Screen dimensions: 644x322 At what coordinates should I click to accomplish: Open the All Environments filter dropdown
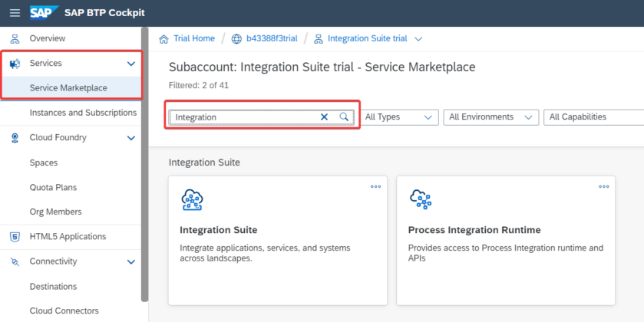[x=489, y=117]
